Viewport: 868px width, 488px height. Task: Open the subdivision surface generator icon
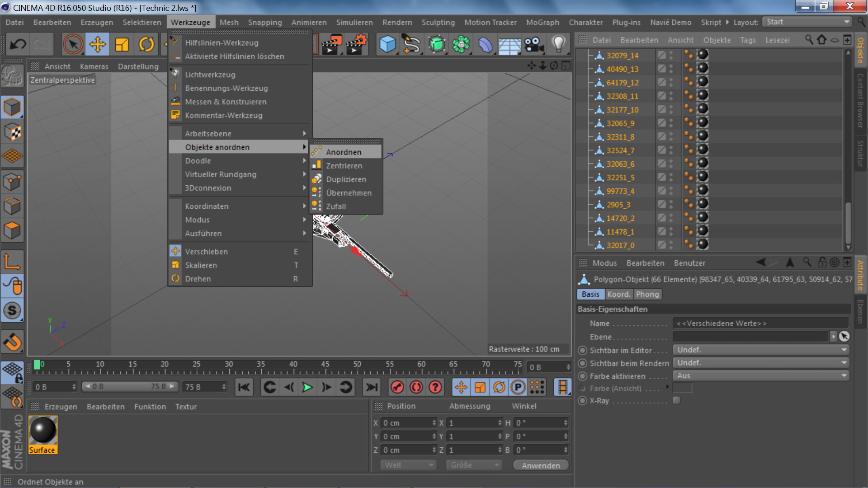click(x=436, y=44)
